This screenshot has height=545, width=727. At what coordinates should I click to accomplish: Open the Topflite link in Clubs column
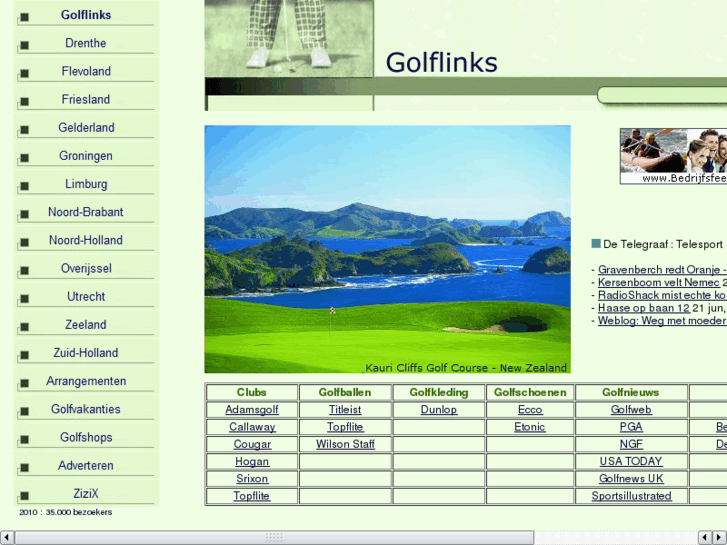click(x=252, y=496)
